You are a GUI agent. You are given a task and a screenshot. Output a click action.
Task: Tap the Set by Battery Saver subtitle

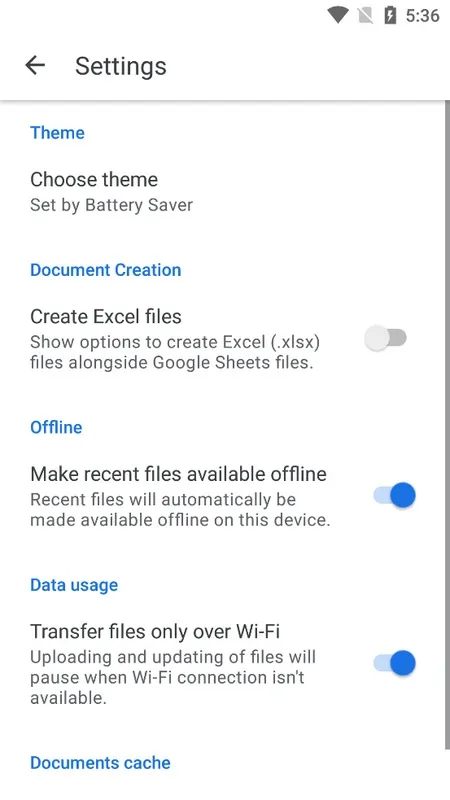point(111,205)
